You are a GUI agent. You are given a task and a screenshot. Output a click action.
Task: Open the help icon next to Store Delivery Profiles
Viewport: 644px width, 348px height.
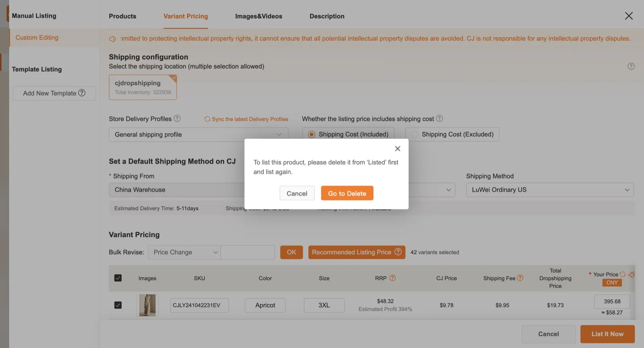coord(177,118)
